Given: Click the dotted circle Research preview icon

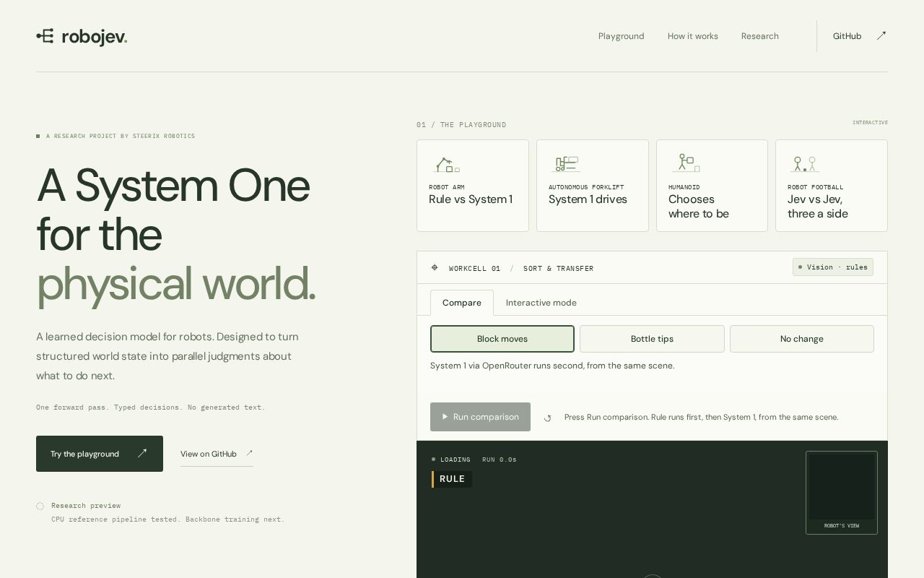Looking at the screenshot, I should (40, 506).
